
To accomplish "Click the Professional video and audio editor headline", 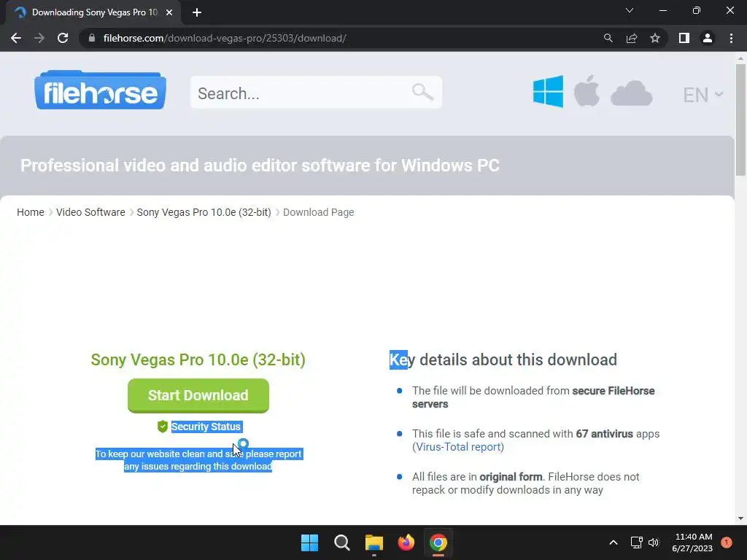I will tap(260, 166).
